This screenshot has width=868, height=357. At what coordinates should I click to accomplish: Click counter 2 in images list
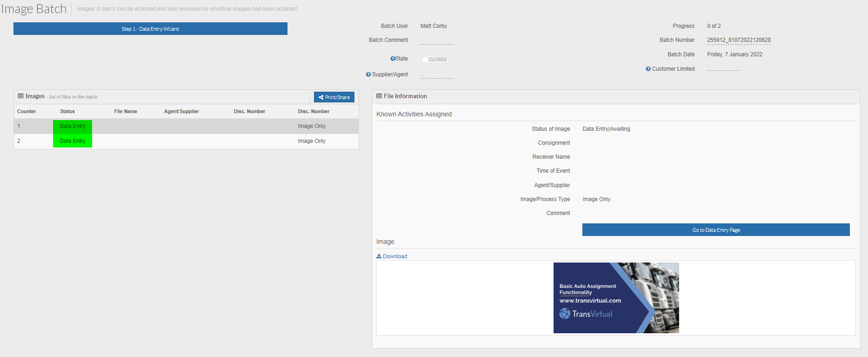[19, 141]
